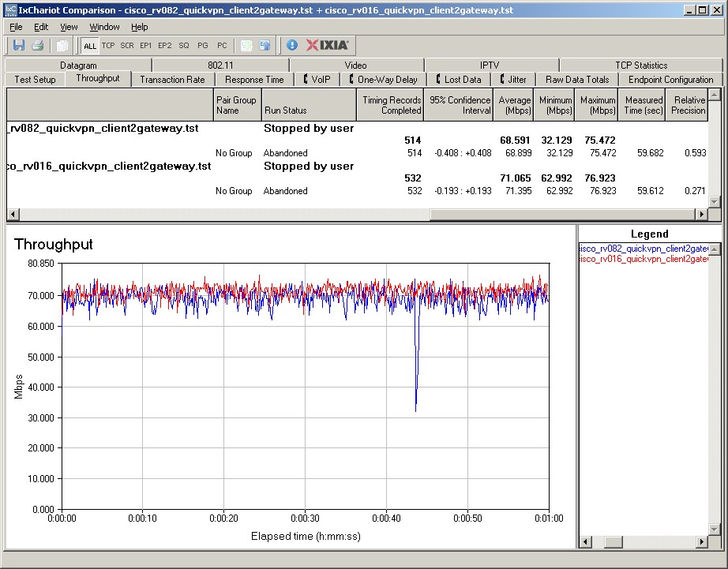This screenshot has width=728, height=569.
Task: Toggle the SCR filter button
Action: 127,46
